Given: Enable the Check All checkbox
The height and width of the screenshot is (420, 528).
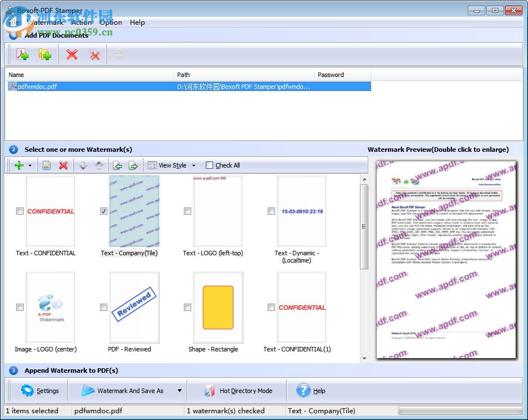Looking at the screenshot, I should coord(209,165).
